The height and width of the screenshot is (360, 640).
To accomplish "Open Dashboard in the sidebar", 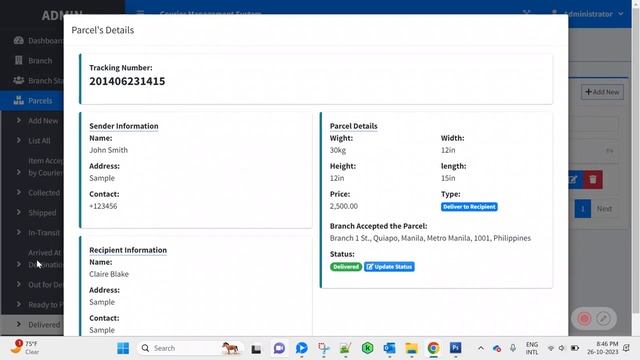I will tap(39, 40).
